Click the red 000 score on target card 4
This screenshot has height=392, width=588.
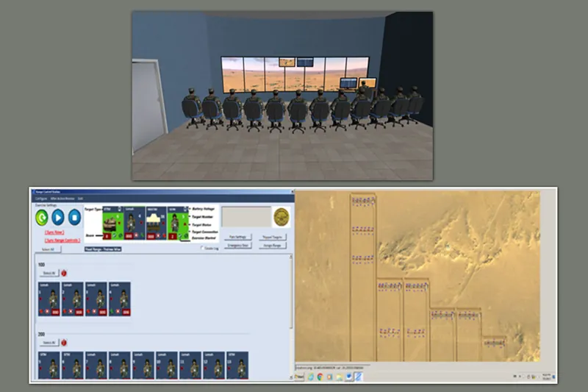[x=126, y=312]
